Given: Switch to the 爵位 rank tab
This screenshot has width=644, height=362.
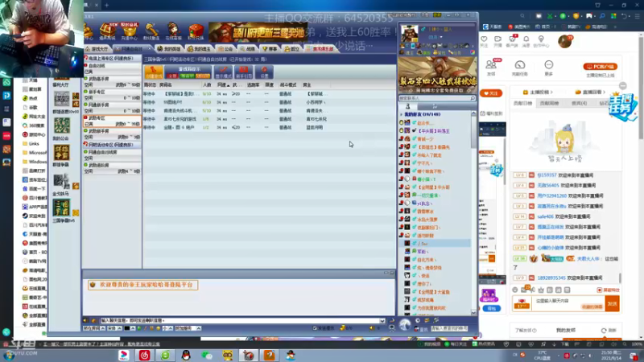Looking at the screenshot, I should (291, 49).
